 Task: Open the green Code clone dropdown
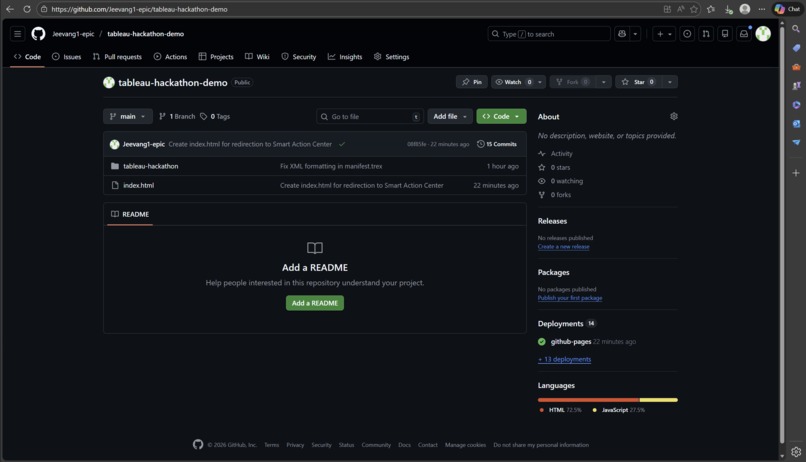point(501,116)
